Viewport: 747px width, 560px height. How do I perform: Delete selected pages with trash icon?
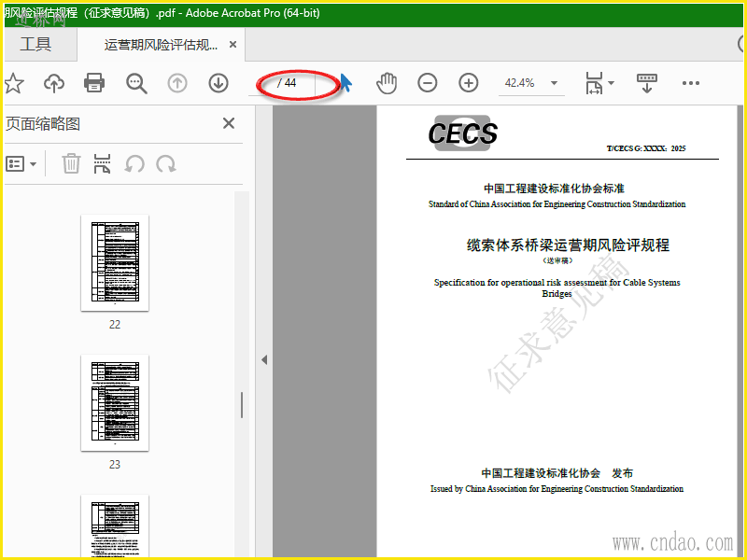coord(71,163)
